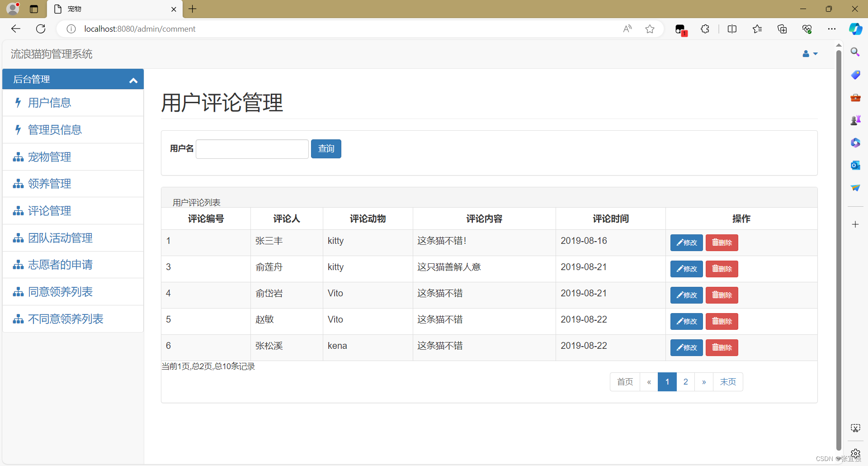Reload the page with refresh icon

41,29
